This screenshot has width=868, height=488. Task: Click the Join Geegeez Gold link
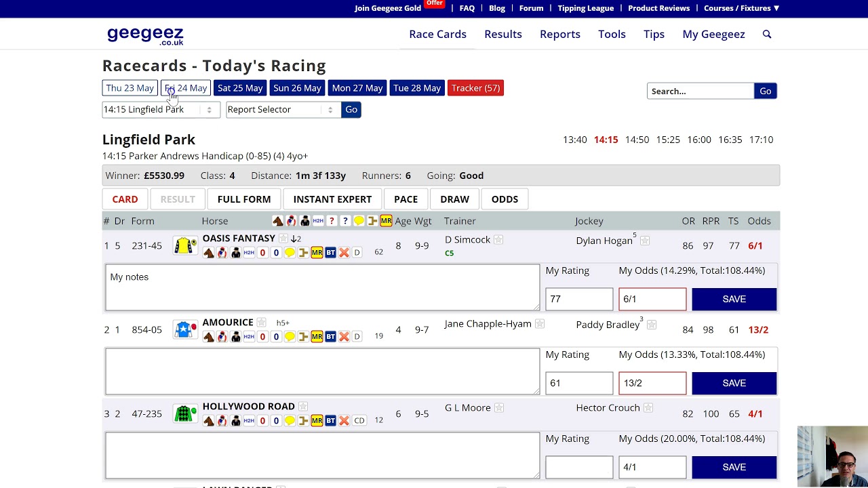388,8
